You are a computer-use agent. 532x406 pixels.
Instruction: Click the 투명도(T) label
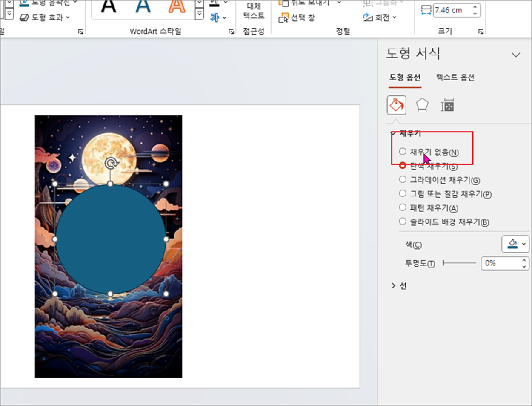tap(420, 264)
